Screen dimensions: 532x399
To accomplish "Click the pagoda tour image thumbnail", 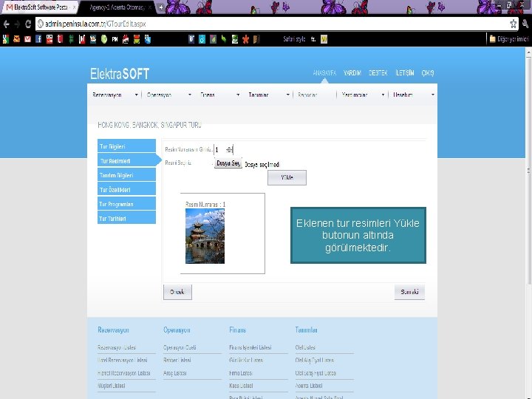I will [x=205, y=236].
